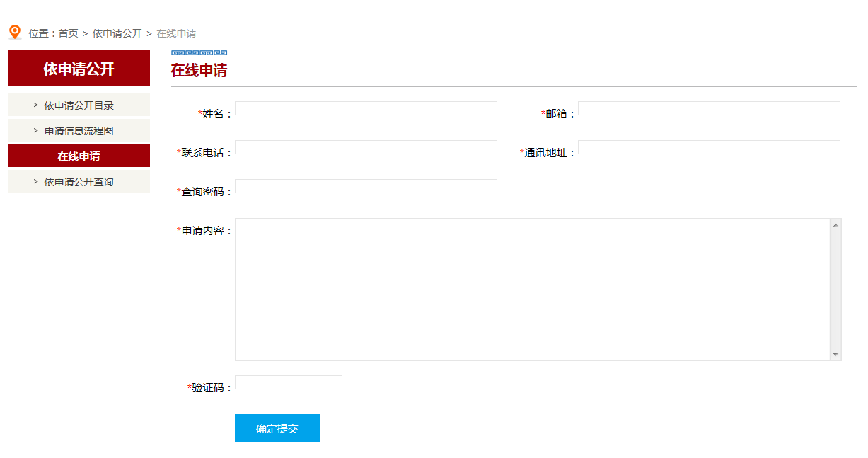Open 申请信息流程图 sidebar item

[79, 130]
